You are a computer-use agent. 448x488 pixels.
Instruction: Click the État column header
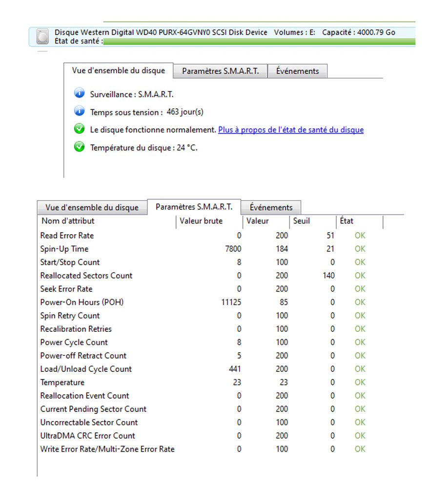(346, 221)
